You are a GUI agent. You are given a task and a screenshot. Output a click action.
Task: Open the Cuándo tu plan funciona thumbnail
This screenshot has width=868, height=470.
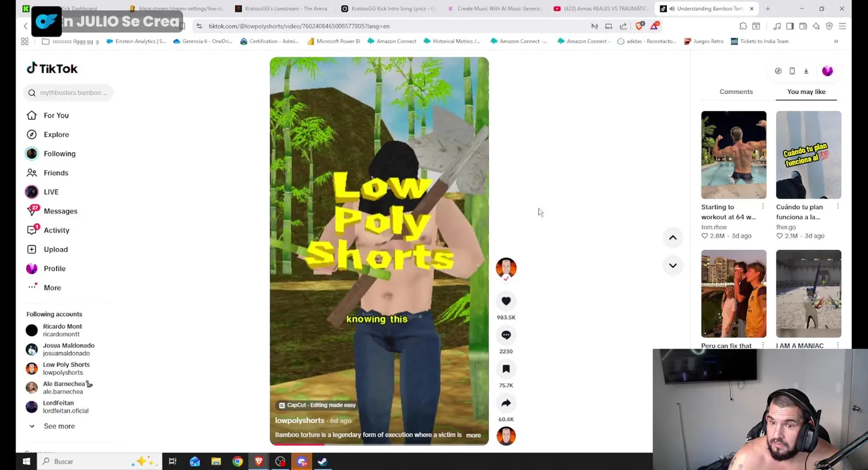(x=809, y=155)
